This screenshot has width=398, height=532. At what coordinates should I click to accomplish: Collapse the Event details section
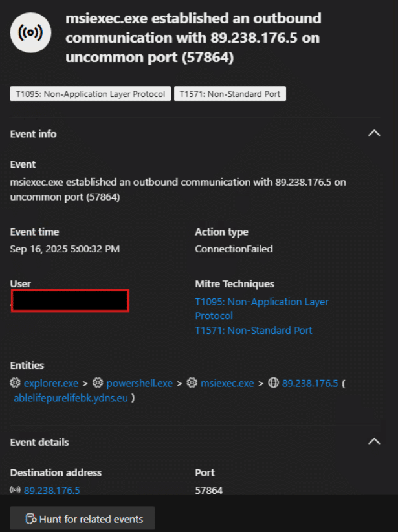(373, 441)
